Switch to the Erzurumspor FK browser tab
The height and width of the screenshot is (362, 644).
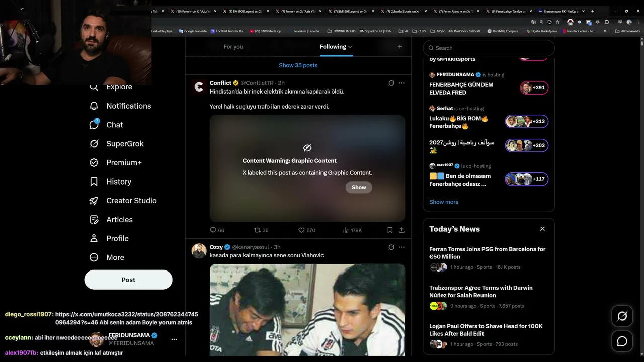560,11
